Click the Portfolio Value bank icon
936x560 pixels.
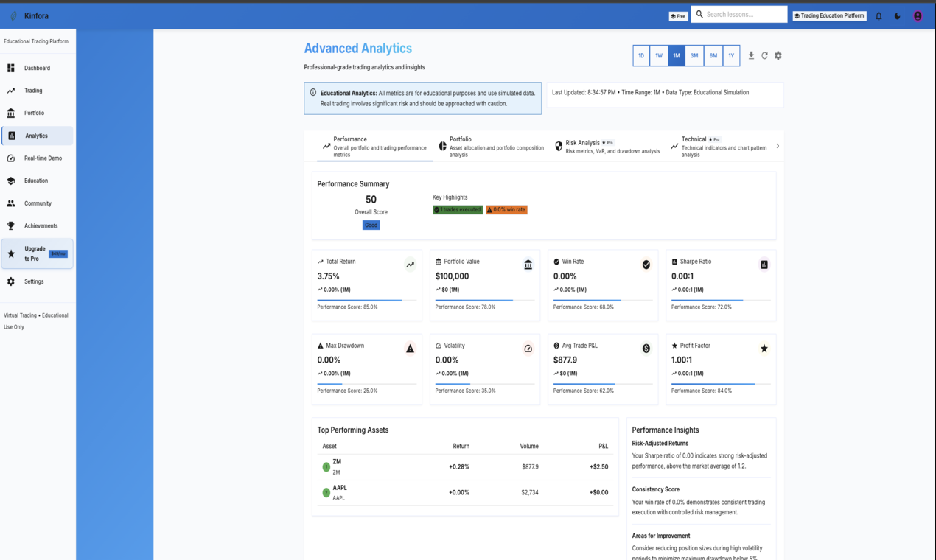pyautogui.click(x=528, y=265)
